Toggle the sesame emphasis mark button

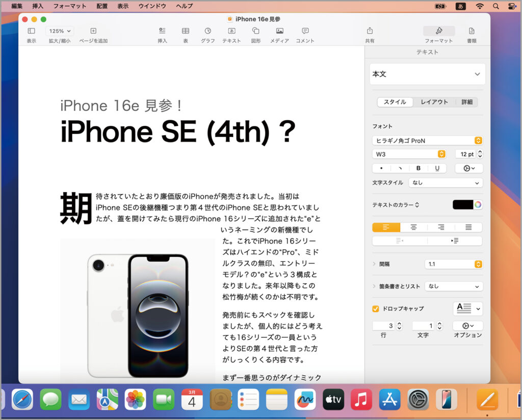tap(400, 168)
